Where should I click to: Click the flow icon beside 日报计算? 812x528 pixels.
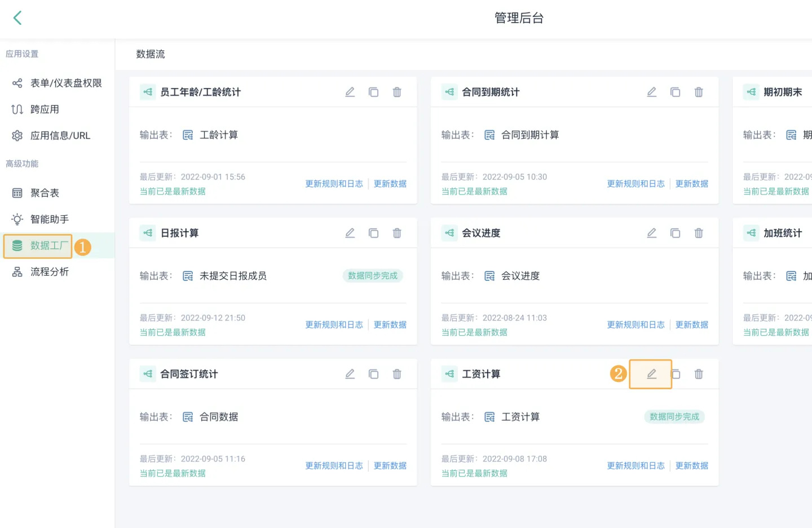(x=148, y=233)
